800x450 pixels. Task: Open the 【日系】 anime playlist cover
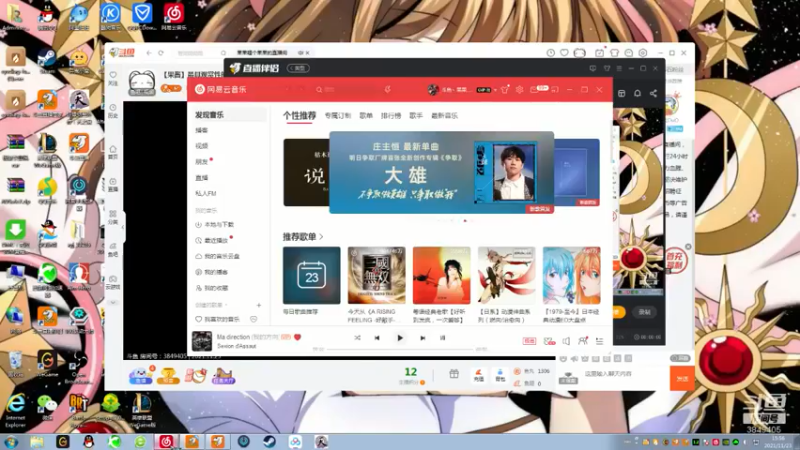pyautogui.click(x=507, y=276)
